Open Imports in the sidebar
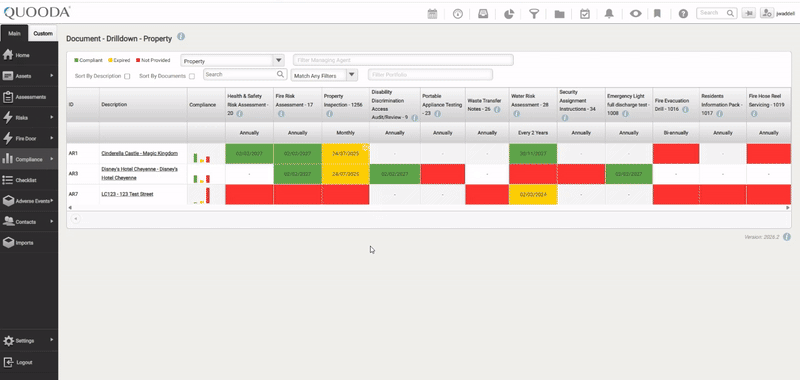This screenshot has width=800, height=380. (29, 243)
